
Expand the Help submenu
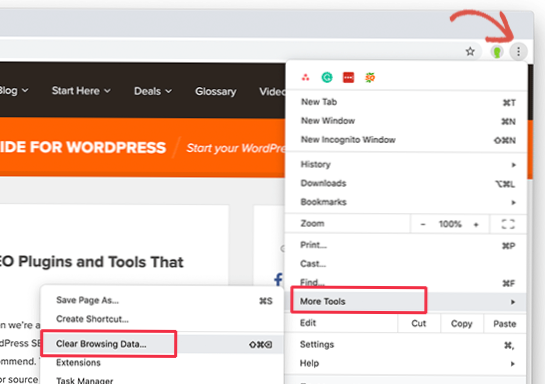pyautogui.click(x=406, y=363)
